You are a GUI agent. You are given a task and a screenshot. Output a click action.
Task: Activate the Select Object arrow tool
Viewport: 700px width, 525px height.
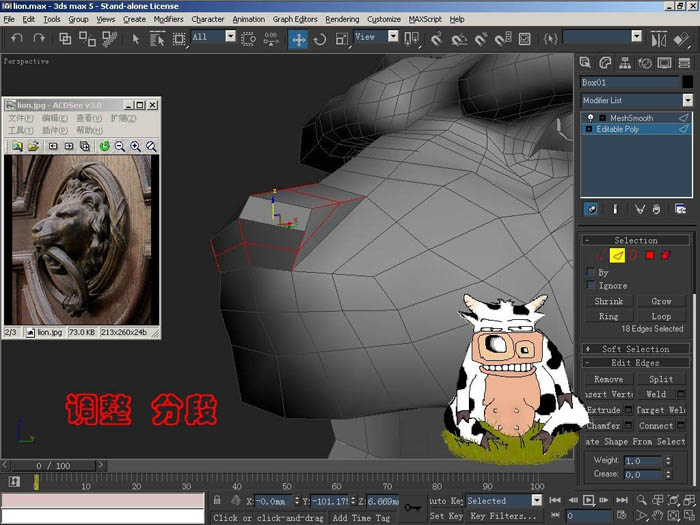click(136, 39)
